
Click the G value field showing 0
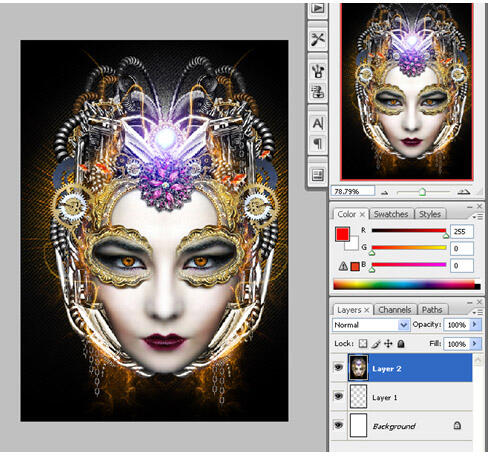click(x=461, y=248)
